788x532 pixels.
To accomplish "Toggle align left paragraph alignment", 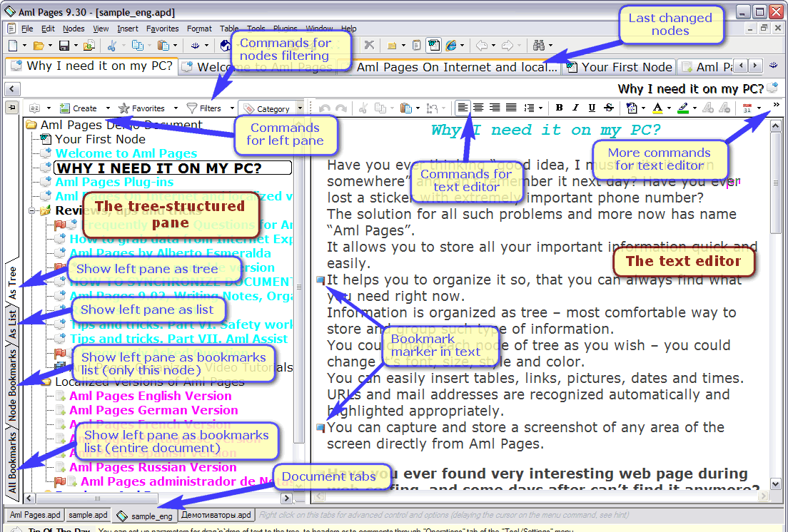I will point(463,108).
